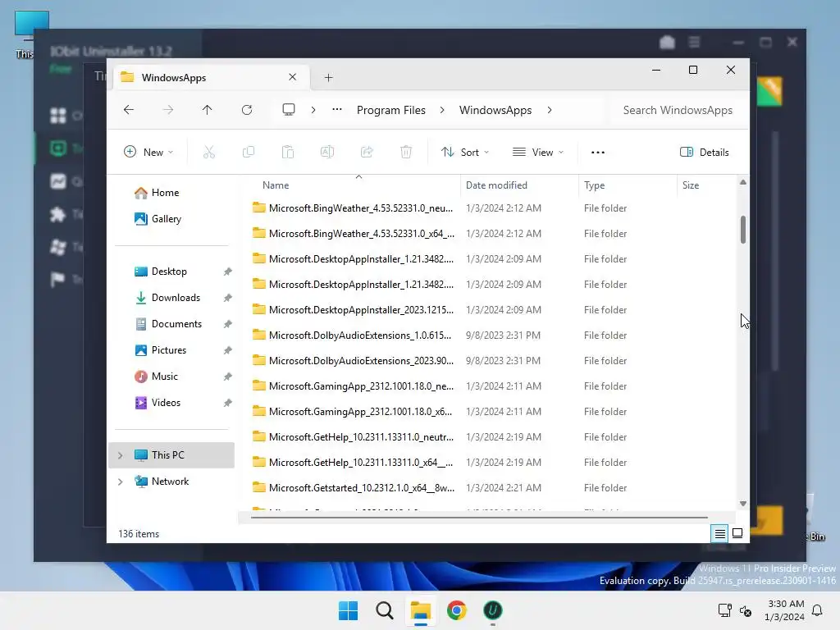Open Google Chrome from taskbar
The image size is (840, 630).
tap(456, 610)
